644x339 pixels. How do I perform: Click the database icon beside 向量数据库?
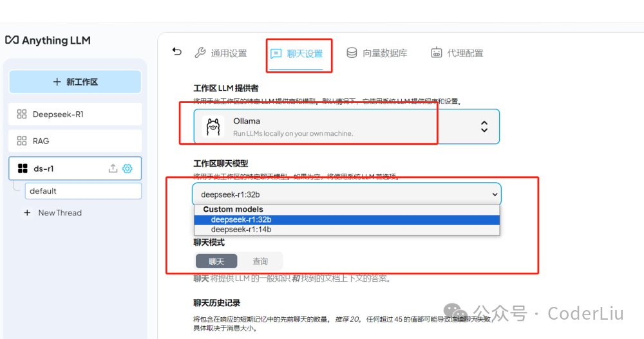352,53
